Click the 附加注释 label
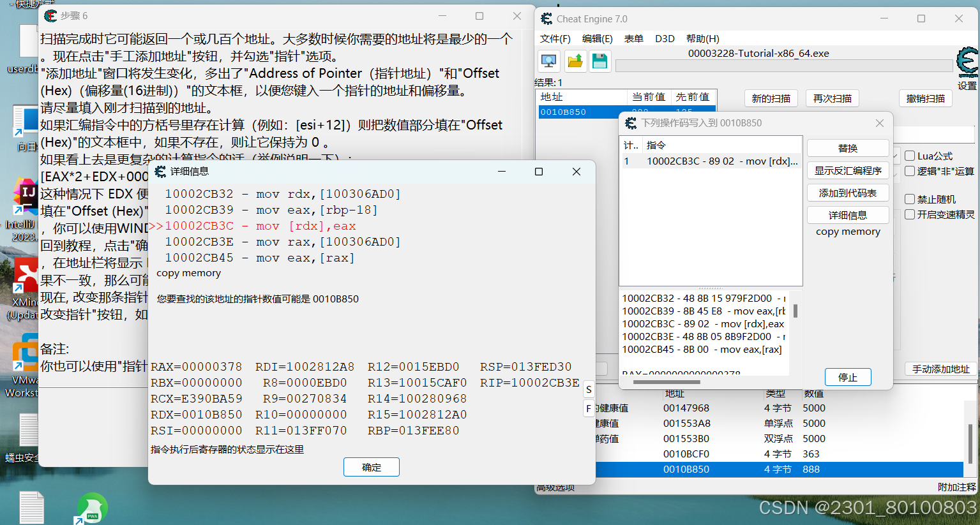This screenshot has width=980, height=525. click(x=956, y=487)
